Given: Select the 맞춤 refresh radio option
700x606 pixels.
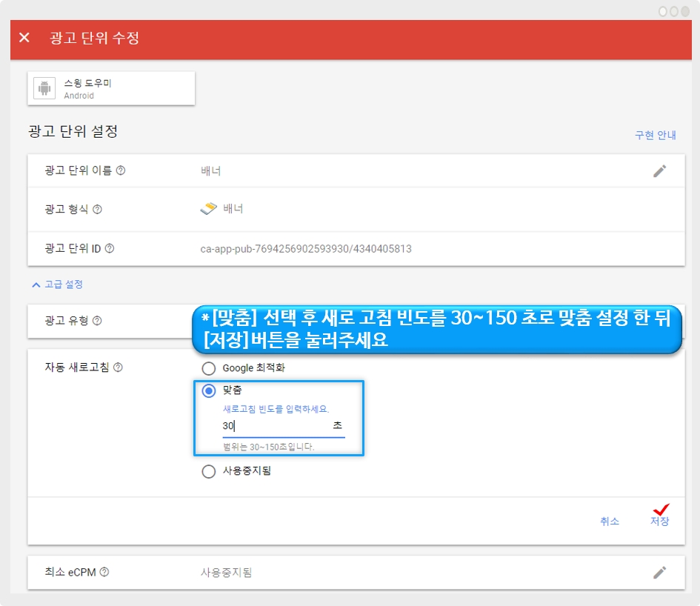Looking at the screenshot, I should (209, 390).
